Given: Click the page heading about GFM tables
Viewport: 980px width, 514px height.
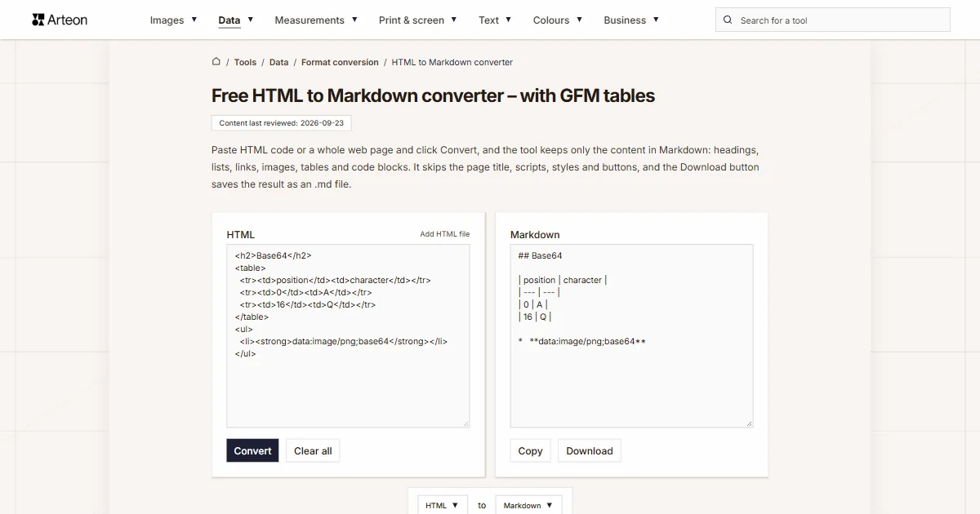Looking at the screenshot, I should tap(433, 95).
